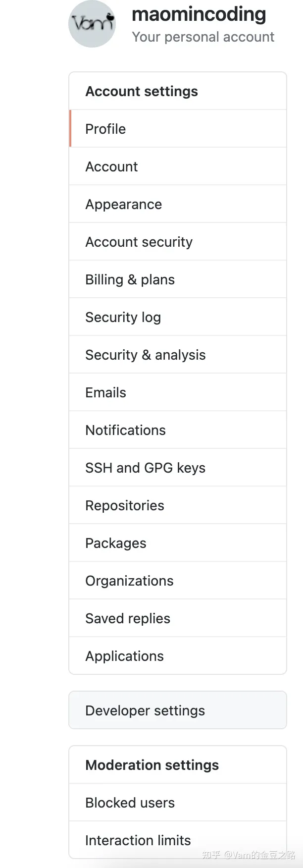Open Developer settings

pos(145,710)
